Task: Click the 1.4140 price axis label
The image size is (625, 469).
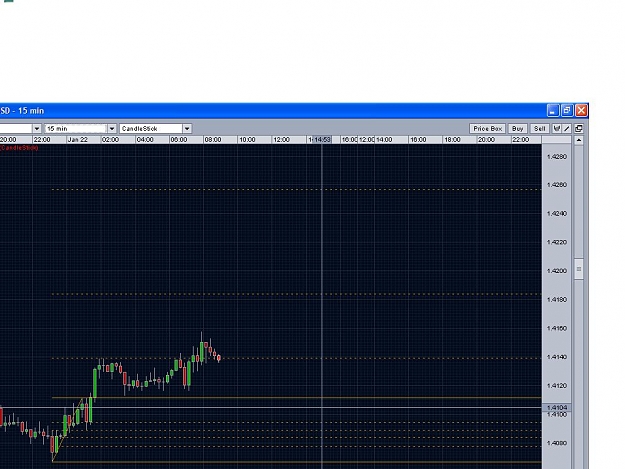Action: click(556, 357)
